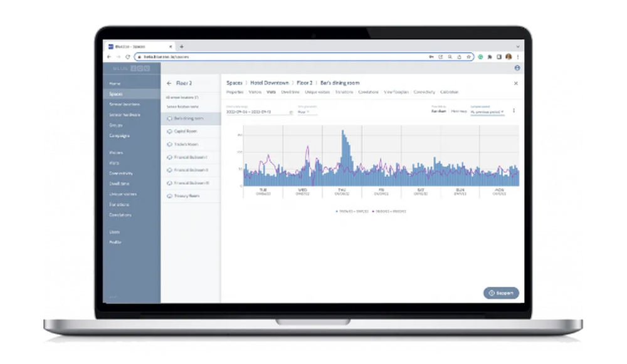Click the share icon in address bar
The width and height of the screenshot is (627, 364).
point(459,57)
